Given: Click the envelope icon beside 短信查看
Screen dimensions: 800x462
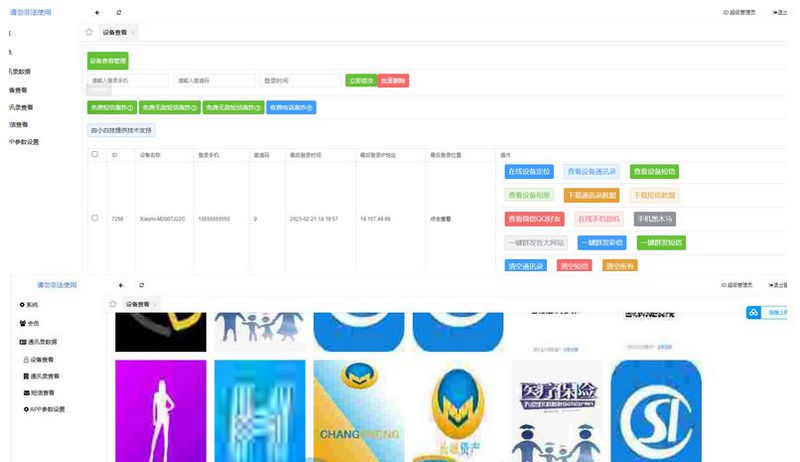Looking at the screenshot, I should point(26,392).
